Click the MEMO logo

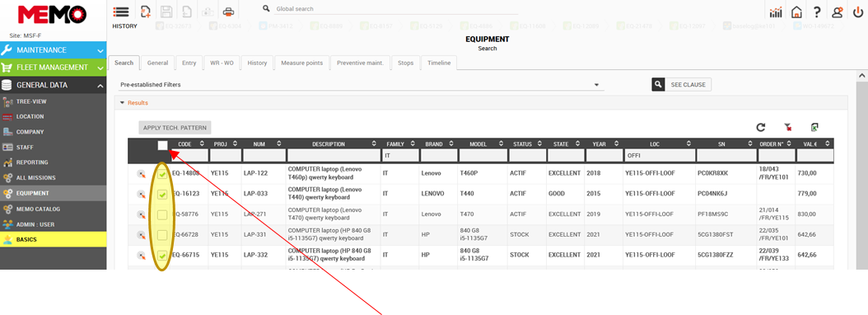(52, 15)
